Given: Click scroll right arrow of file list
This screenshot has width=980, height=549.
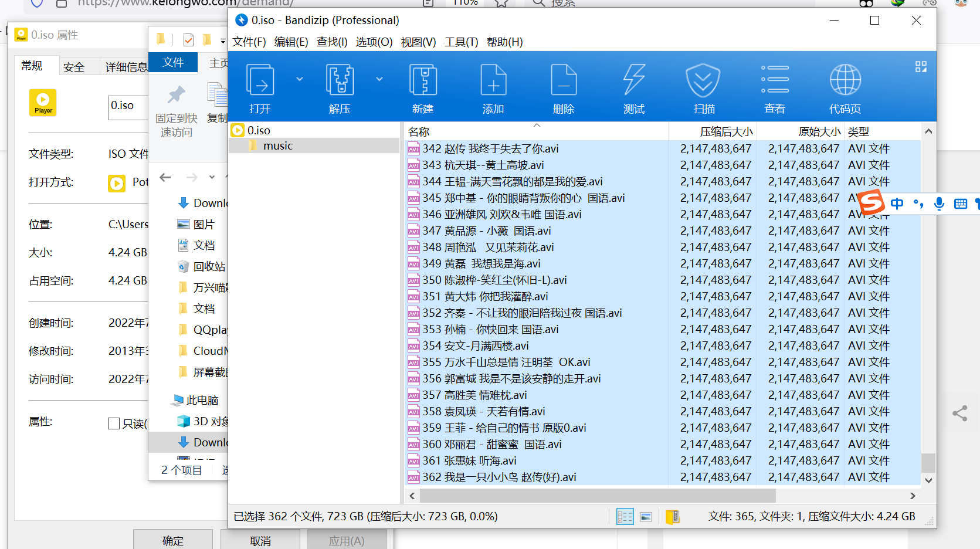Looking at the screenshot, I should pos(913,496).
